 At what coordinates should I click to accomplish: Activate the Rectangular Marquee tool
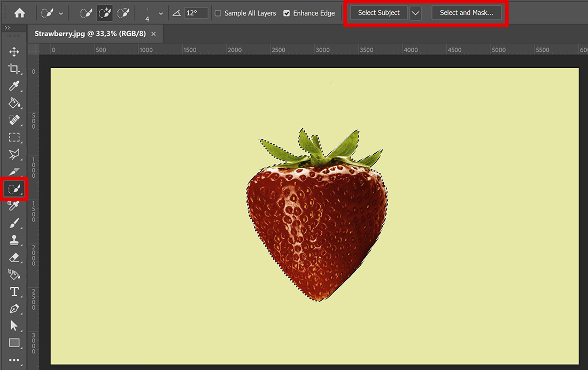14,137
